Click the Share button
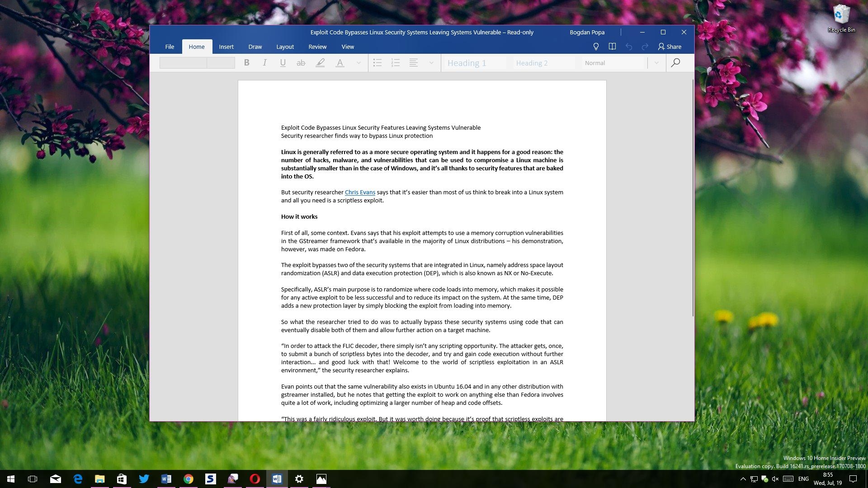This screenshot has height=488, width=868. (670, 47)
